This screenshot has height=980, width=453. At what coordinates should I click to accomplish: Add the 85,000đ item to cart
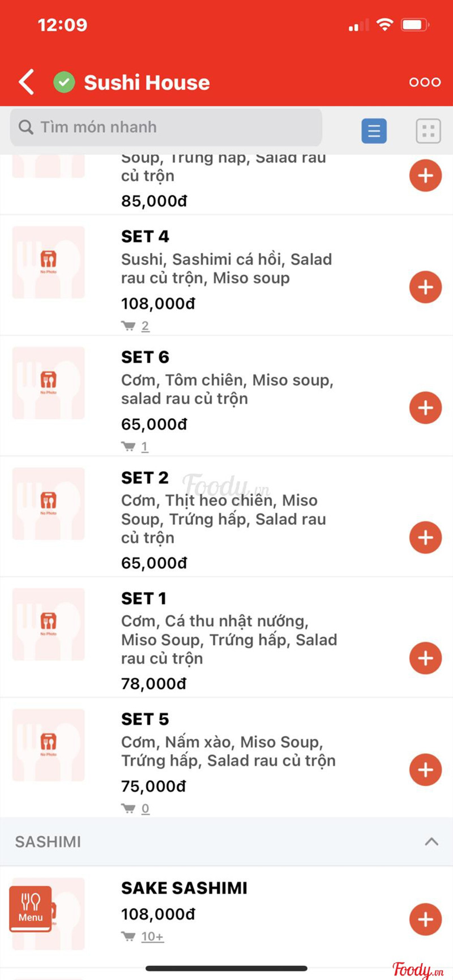click(x=425, y=176)
